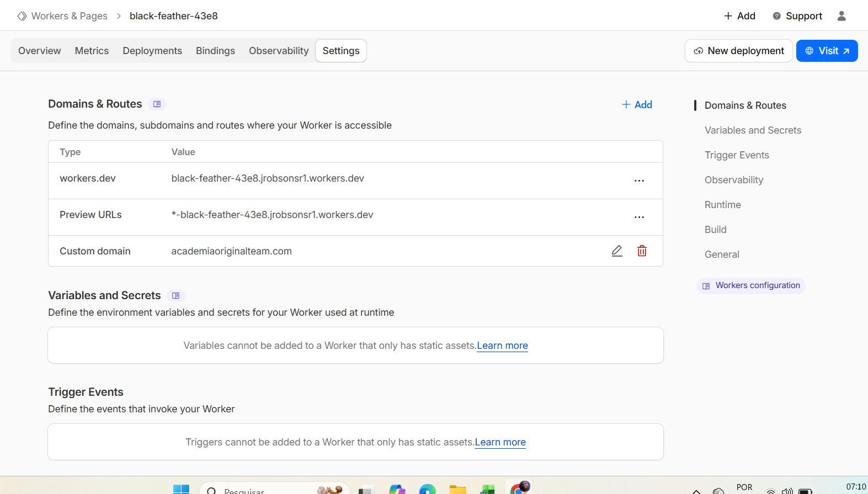Switch to the Deployments tab

152,51
